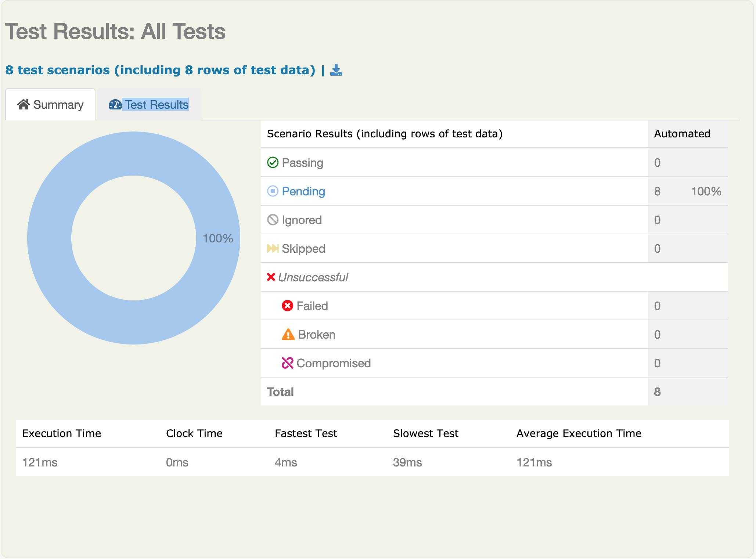Image resolution: width=756 pixels, height=559 pixels.
Task: Open the Summary tab
Action: (58, 105)
